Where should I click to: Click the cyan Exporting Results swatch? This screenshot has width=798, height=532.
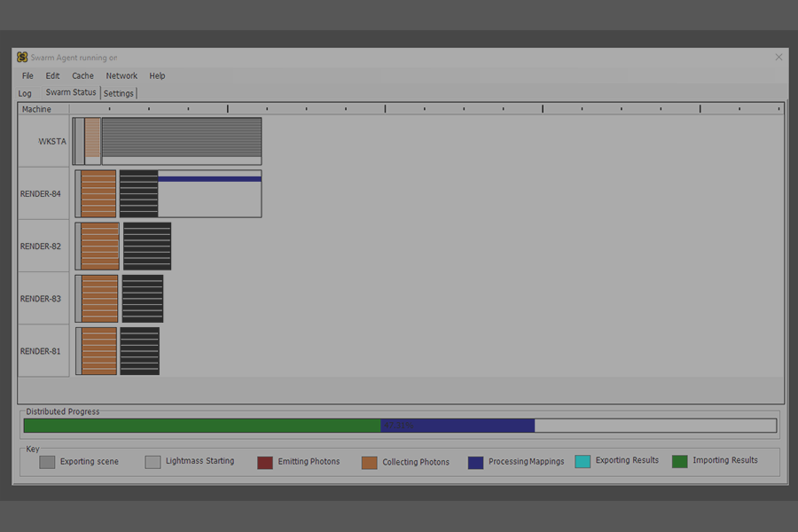(582, 462)
